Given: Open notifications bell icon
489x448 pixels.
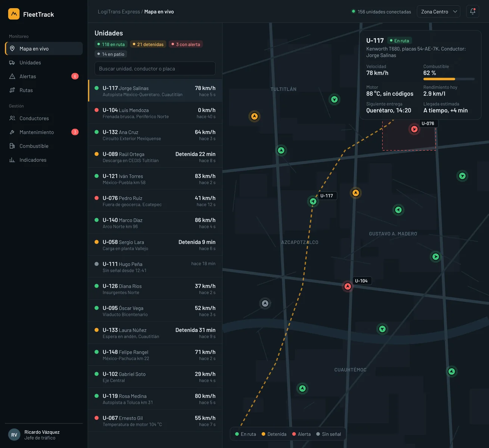Looking at the screenshot, I should [473, 12].
